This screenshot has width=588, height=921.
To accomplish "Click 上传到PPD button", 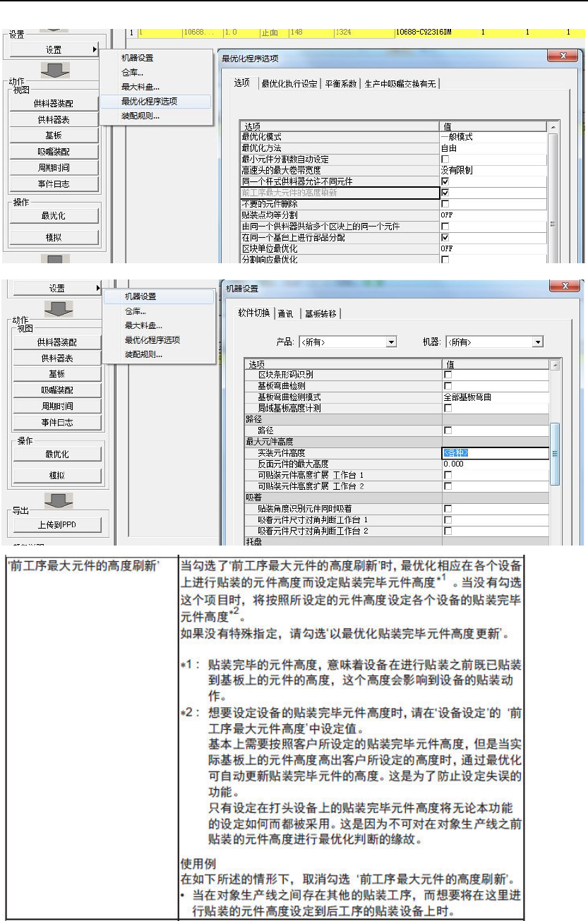I will pos(56,525).
